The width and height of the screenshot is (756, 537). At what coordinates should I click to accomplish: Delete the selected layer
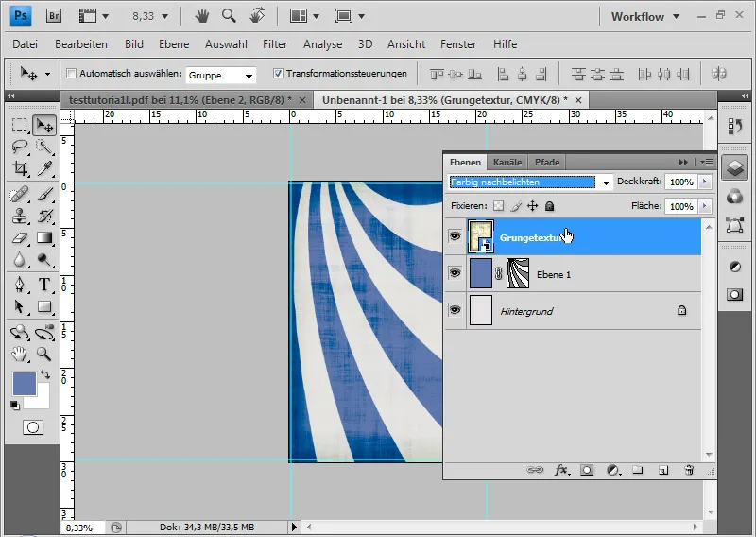tap(689, 470)
